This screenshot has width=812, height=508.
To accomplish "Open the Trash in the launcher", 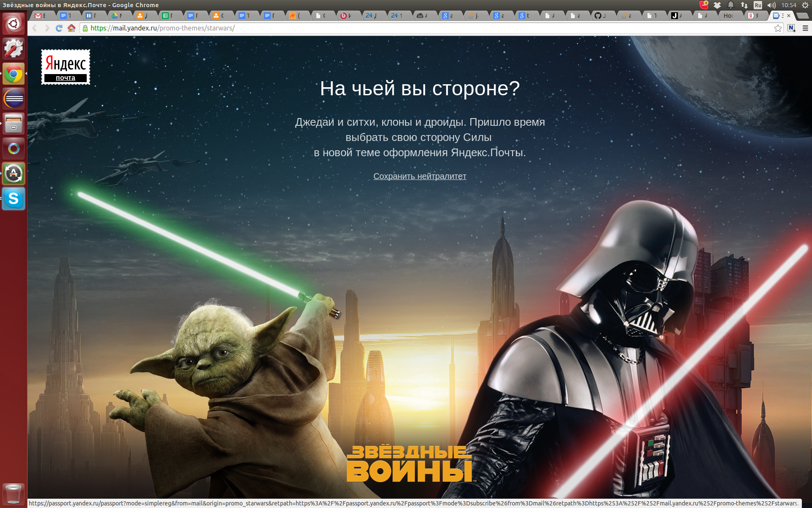I will [x=14, y=494].
